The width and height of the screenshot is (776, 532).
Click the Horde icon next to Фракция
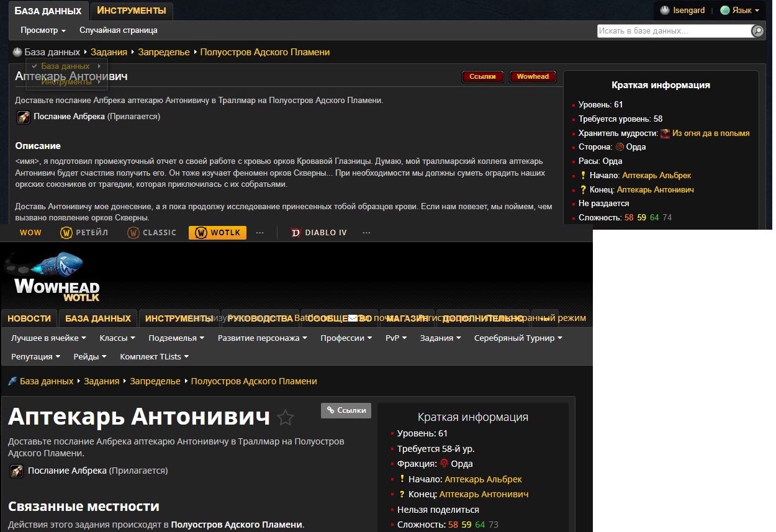coord(444,463)
